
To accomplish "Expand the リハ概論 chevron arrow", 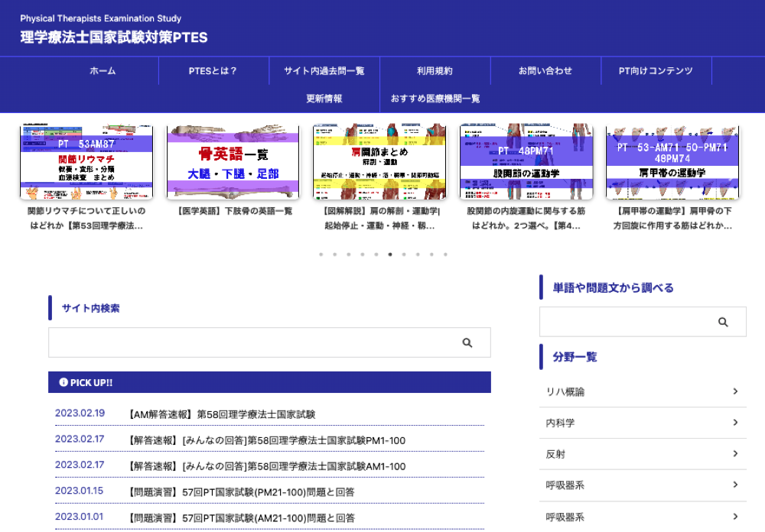I will tap(735, 391).
